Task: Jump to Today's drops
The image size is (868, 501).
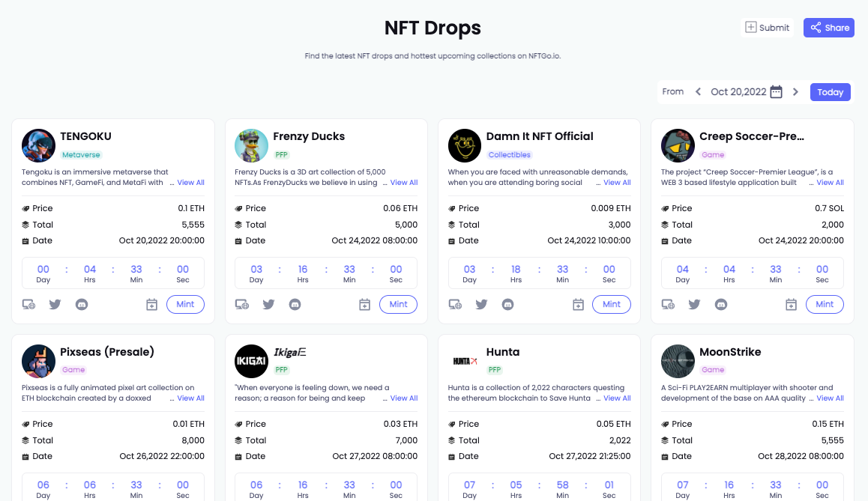Action: [x=830, y=92]
